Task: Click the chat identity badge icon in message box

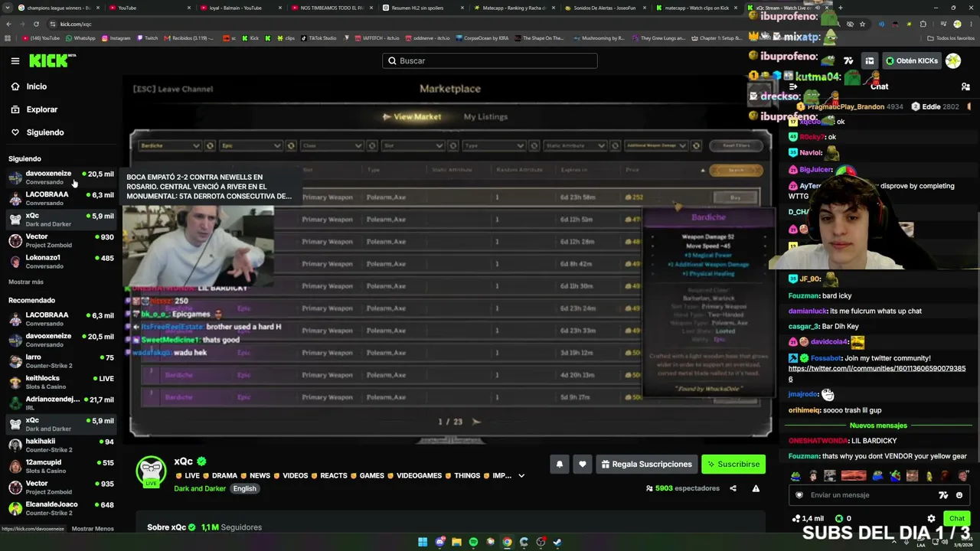Action: click(x=799, y=495)
